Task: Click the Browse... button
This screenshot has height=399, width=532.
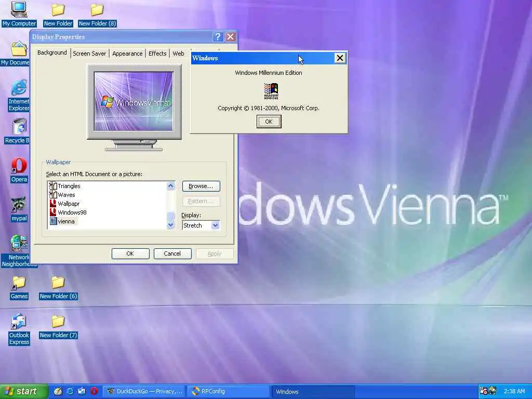Action: tap(201, 186)
